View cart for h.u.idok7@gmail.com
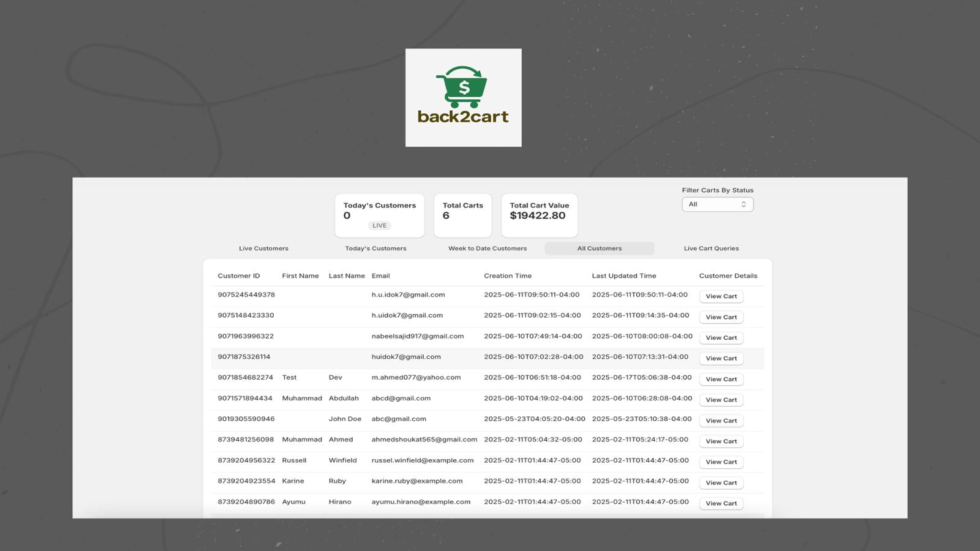980x551 pixels. 721,296
